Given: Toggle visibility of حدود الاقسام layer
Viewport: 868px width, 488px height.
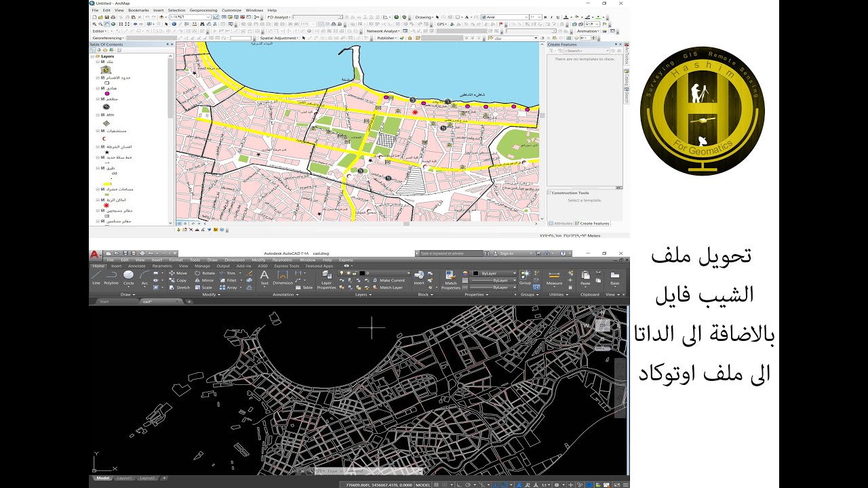Looking at the screenshot, I should [103, 77].
